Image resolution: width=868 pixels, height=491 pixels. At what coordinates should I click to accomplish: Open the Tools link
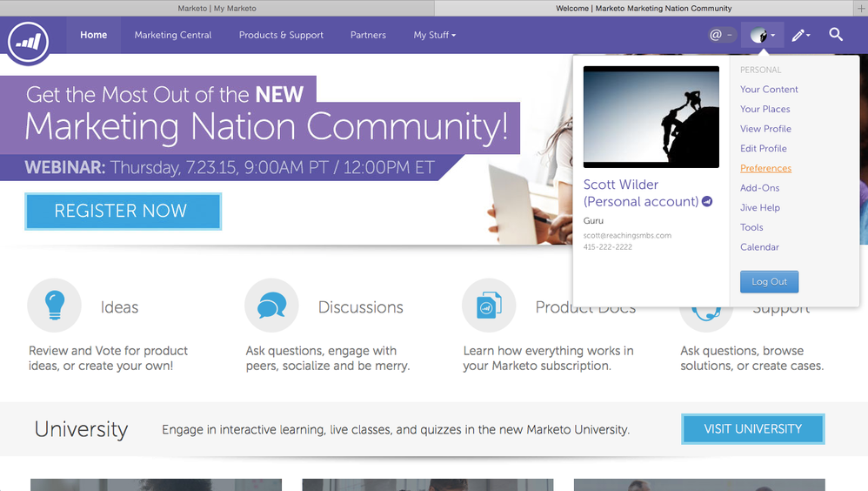tap(751, 227)
